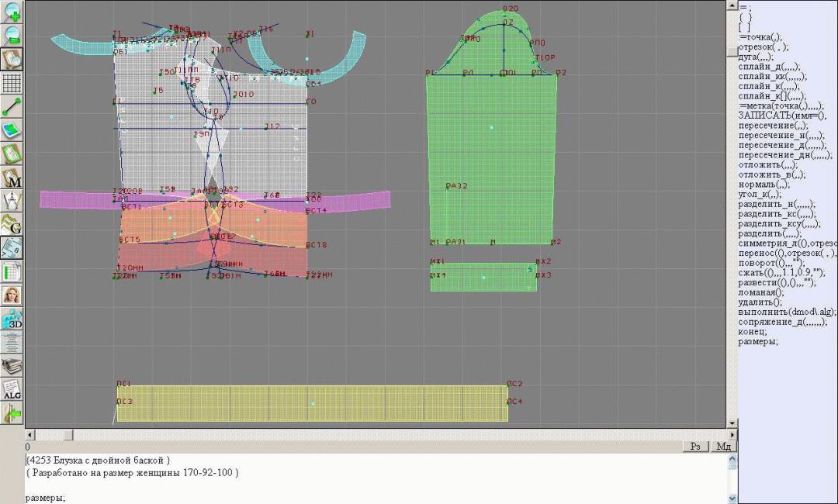Click the Рз button

695,447
